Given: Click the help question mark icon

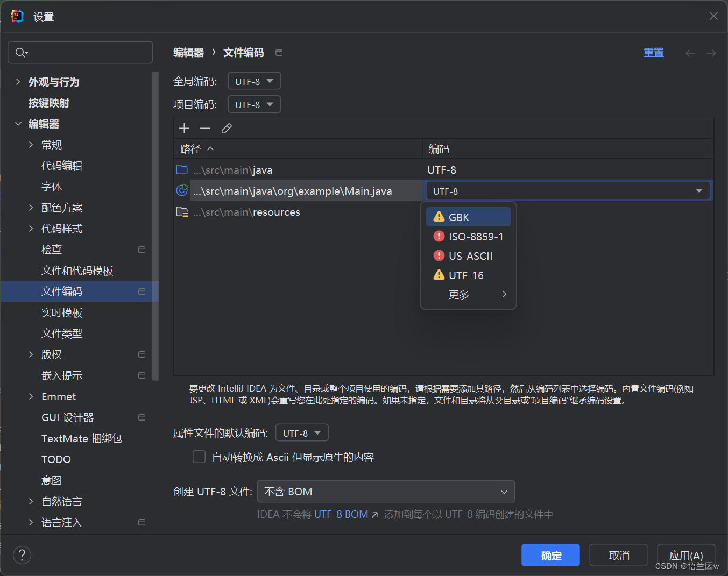Looking at the screenshot, I should point(22,555).
